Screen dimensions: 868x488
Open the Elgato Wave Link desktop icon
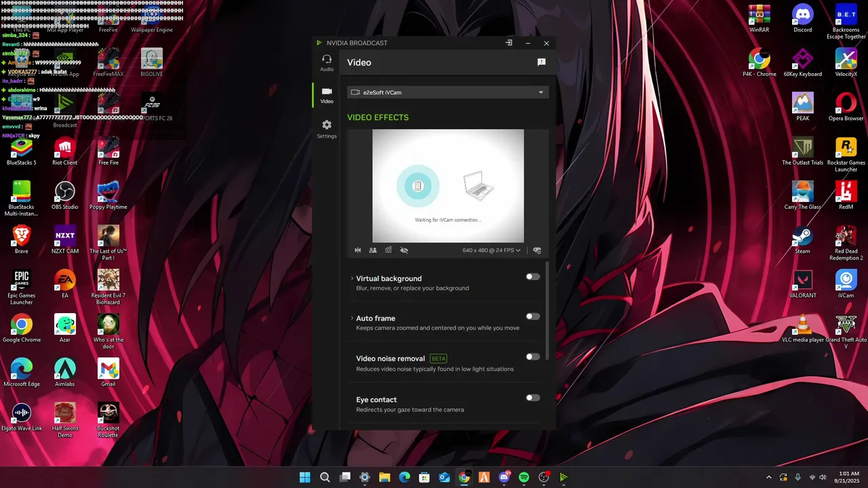click(x=22, y=417)
